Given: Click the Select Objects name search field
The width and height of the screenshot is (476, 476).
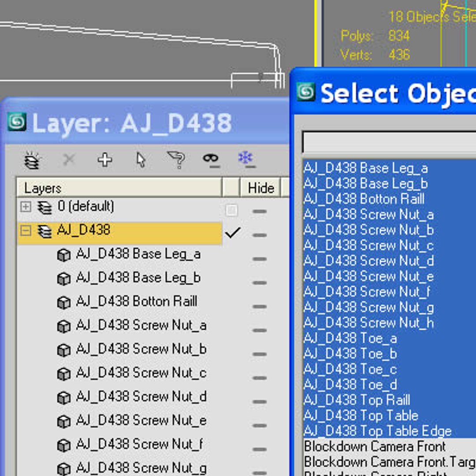Looking at the screenshot, I should [x=389, y=142].
